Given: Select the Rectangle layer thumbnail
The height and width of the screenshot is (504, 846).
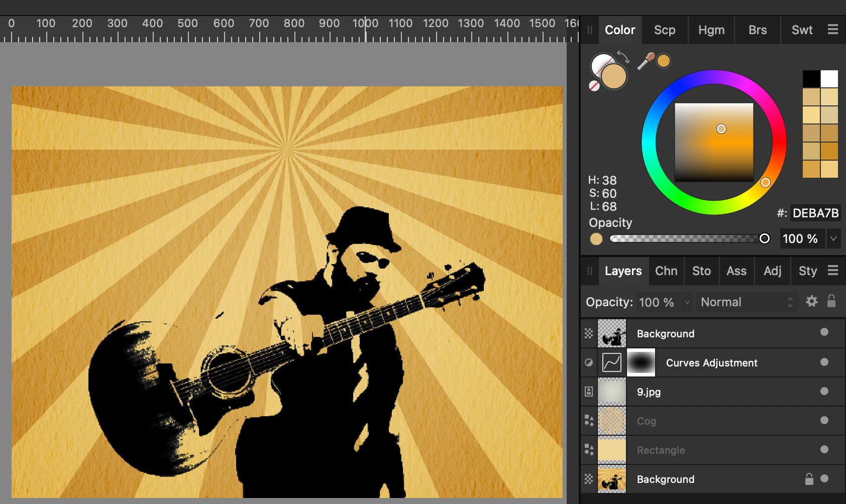Looking at the screenshot, I should [x=612, y=450].
